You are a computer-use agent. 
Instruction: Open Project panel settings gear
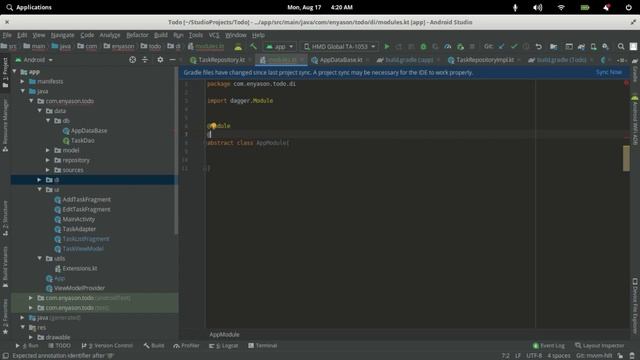click(x=160, y=60)
